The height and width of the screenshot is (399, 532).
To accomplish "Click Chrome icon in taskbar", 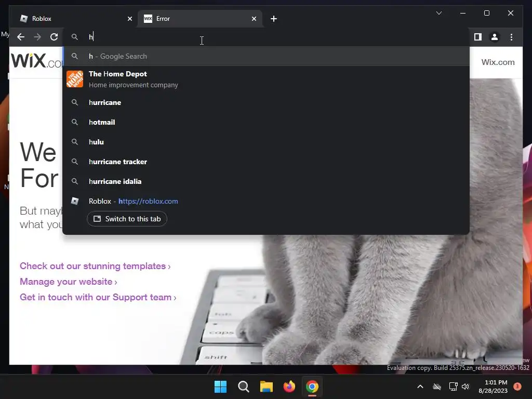I will (x=312, y=387).
